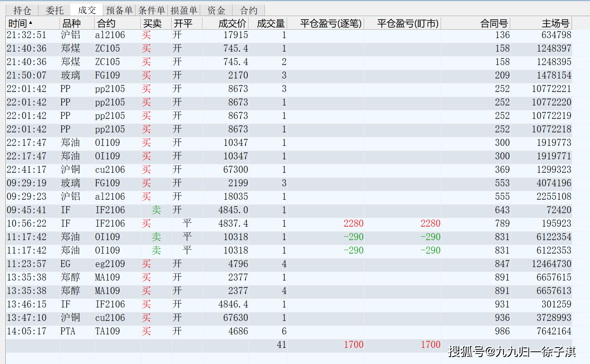
Task: Click 合同号 136 cell
Action: [x=502, y=35]
